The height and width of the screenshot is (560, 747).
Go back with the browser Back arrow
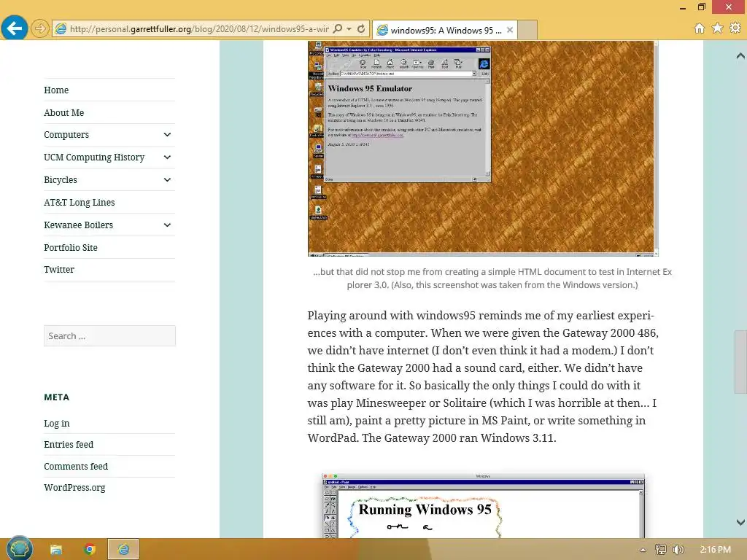15,28
